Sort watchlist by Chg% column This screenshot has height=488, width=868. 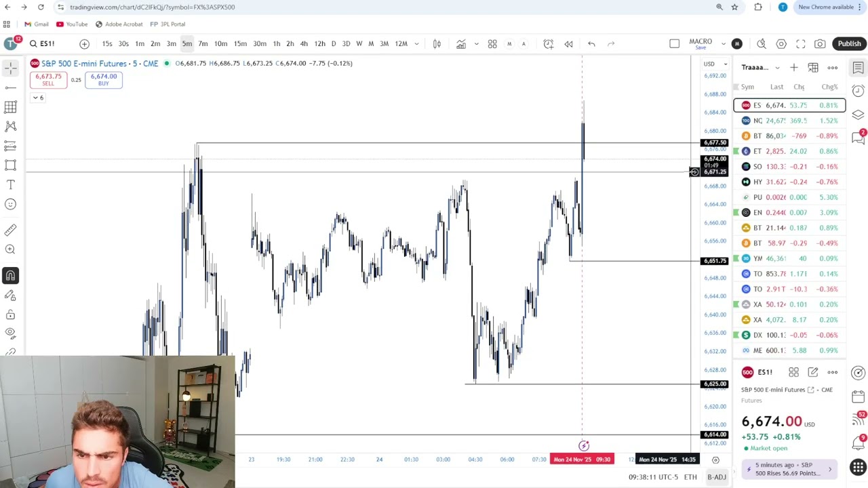point(829,87)
